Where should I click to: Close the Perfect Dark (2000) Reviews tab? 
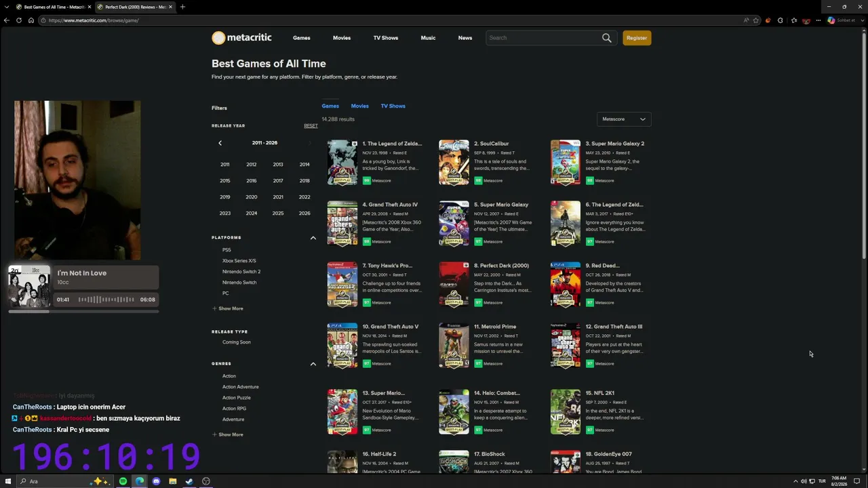pyautogui.click(x=170, y=7)
